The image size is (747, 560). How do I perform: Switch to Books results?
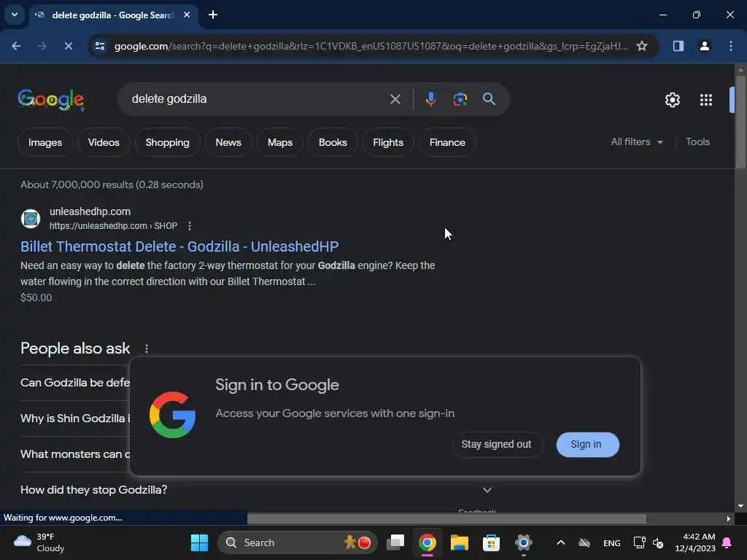tap(333, 142)
